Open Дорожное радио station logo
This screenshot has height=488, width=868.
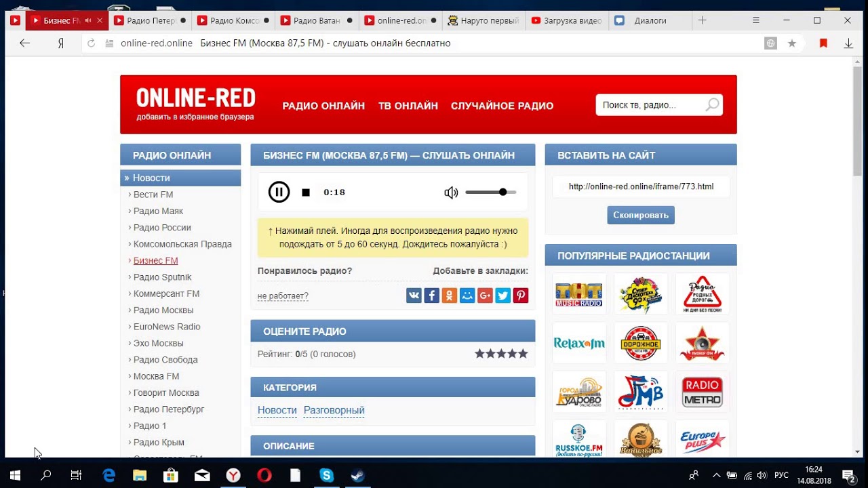(641, 343)
